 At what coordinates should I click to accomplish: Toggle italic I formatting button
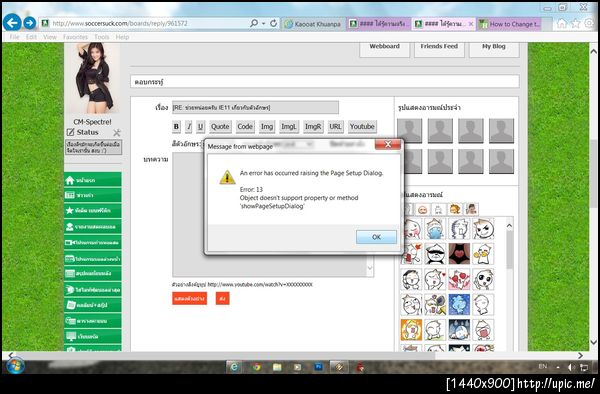pyautogui.click(x=189, y=126)
